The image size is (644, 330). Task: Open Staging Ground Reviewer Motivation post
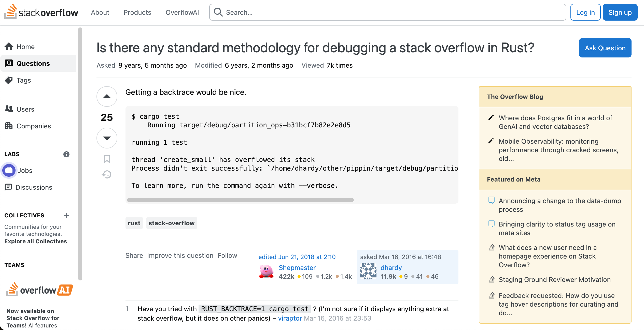coord(555,280)
